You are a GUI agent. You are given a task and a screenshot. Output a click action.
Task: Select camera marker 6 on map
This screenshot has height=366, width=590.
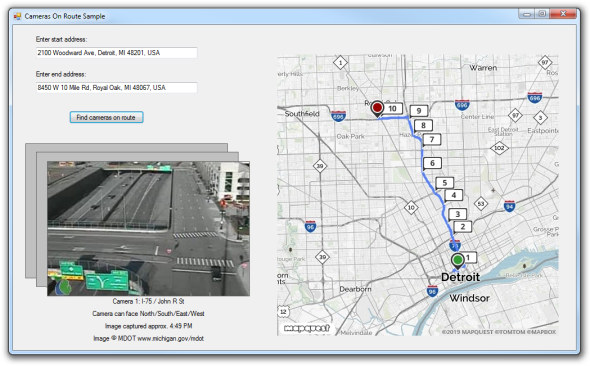[x=432, y=163]
